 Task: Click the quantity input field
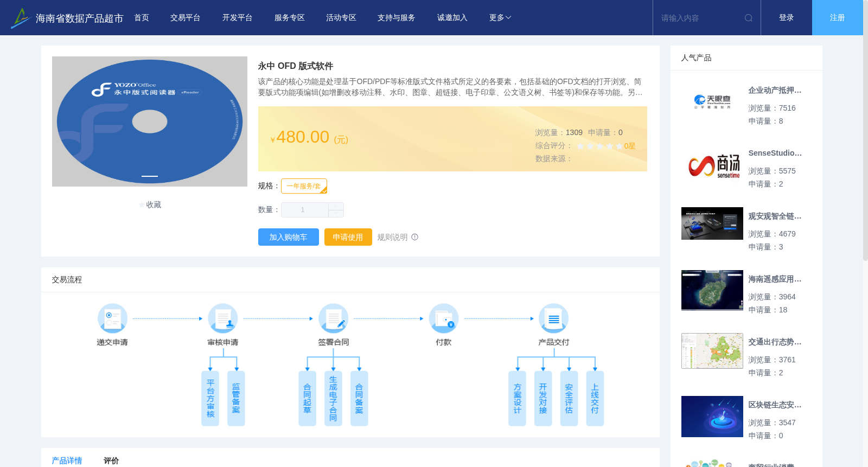304,210
